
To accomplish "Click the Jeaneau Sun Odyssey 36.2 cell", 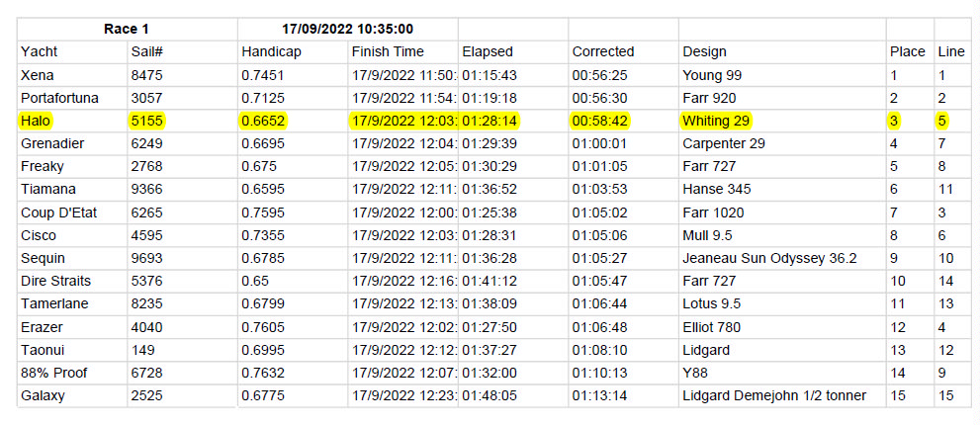I will click(769, 258).
